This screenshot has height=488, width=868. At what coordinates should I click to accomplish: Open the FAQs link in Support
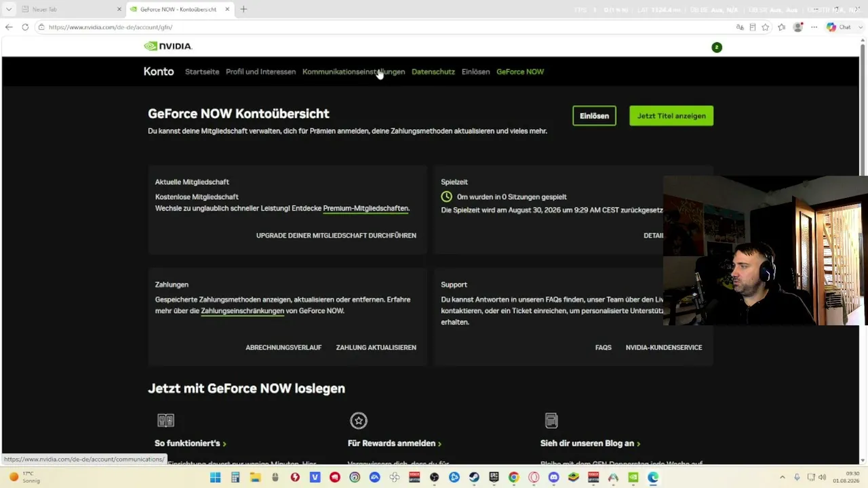point(604,348)
